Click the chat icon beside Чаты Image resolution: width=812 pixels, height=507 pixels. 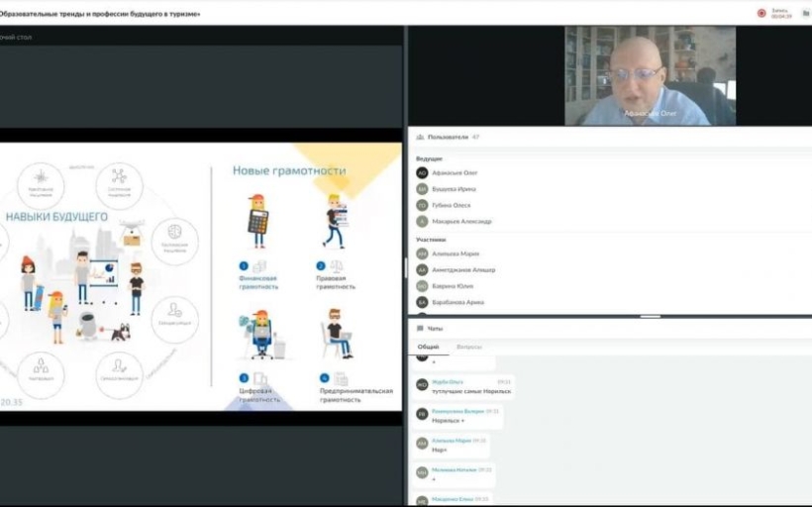(x=420, y=329)
